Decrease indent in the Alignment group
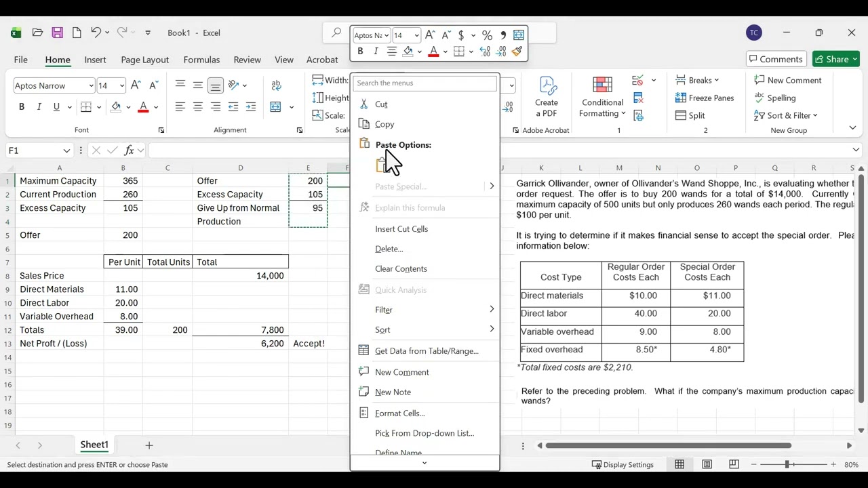Screen dimensions: 868x488 233,107
